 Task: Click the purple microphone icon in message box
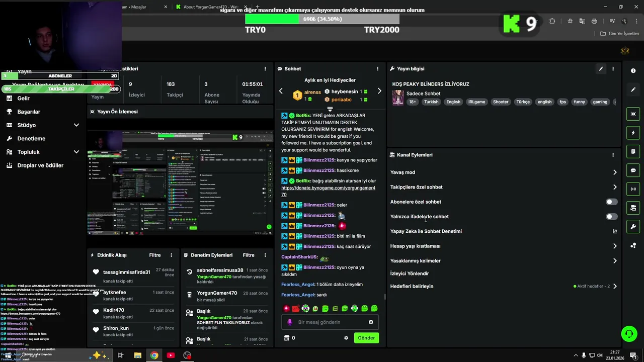289,322
